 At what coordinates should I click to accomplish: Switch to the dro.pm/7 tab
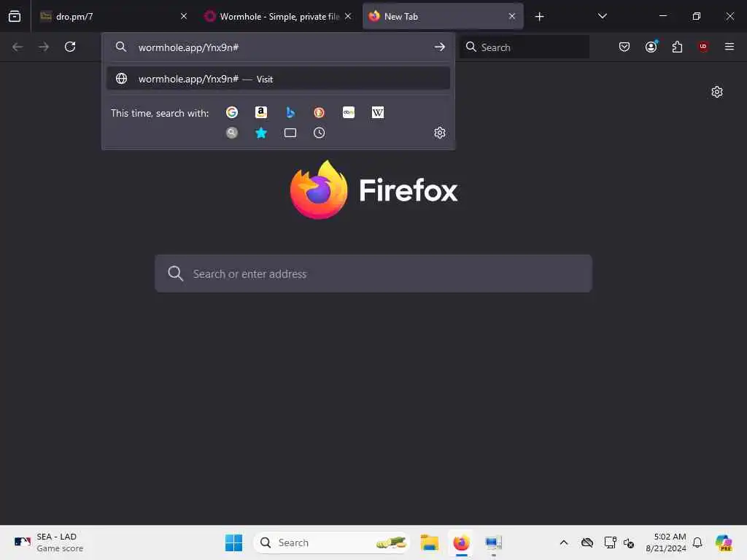113,16
